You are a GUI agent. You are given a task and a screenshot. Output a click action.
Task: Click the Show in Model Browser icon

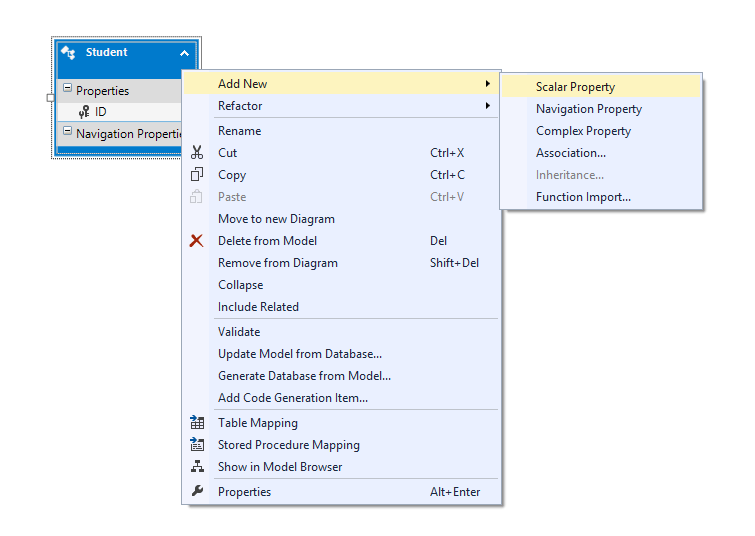(197, 466)
